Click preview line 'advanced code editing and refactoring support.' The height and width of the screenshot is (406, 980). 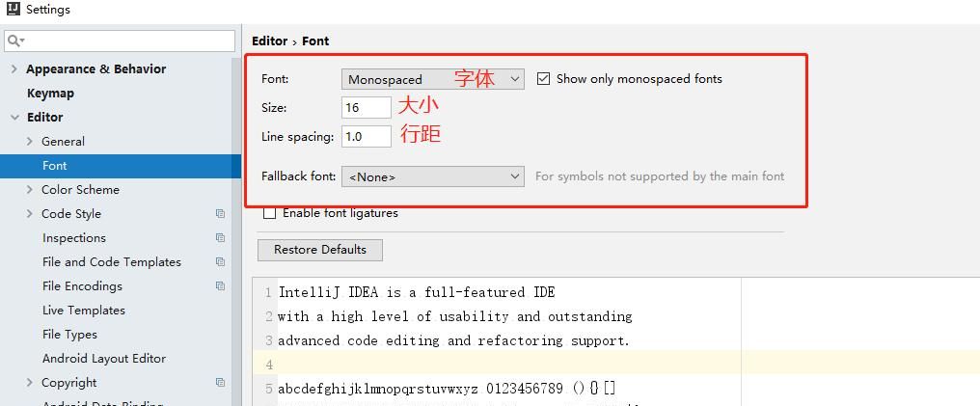point(453,340)
